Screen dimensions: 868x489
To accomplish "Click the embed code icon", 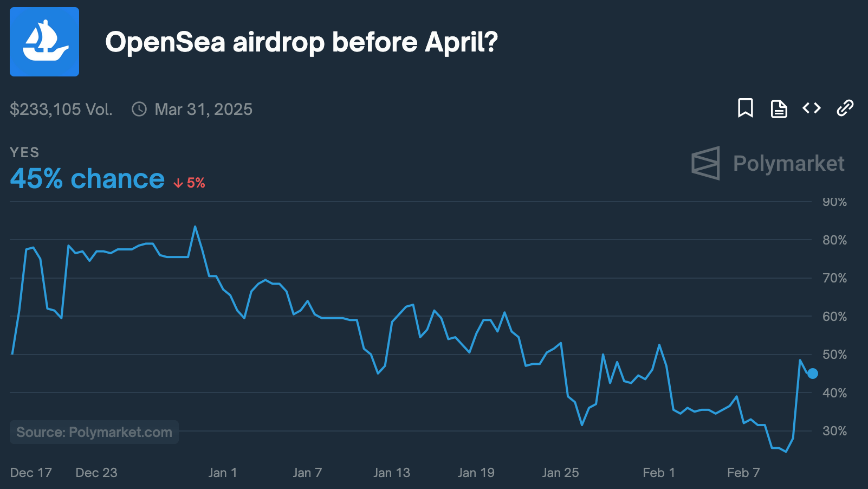I will 812,108.
